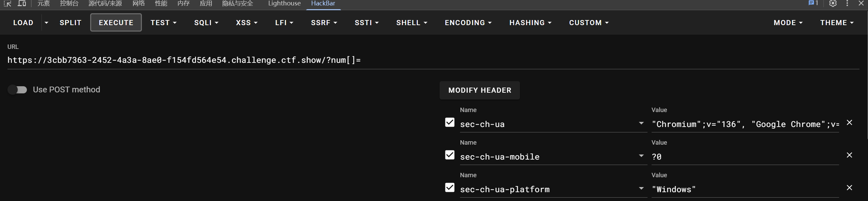Disable the sec-ch-ua-platform header checkbox
868x201 pixels.
coord(449,187)
